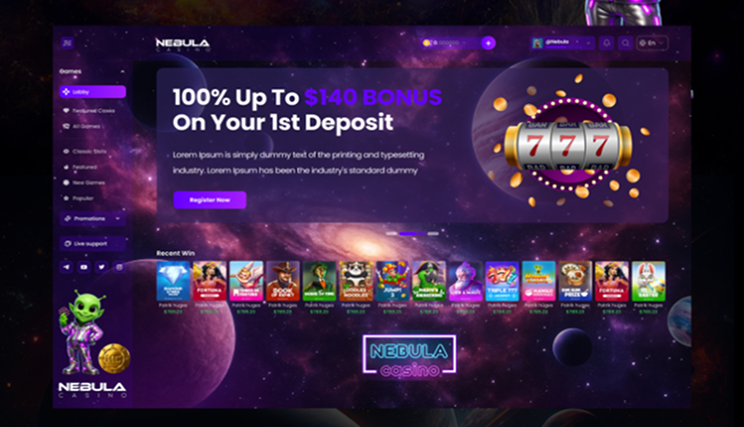This screenshot has width=744, height=427.
Task: Select All Games in the sidebar
Action: (x=83, y=126)
